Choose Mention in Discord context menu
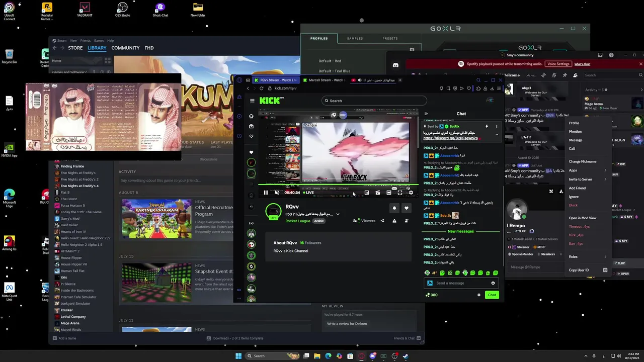Image resolution: width=644 pixels, height=362 pixels. [x=575, y=131]
